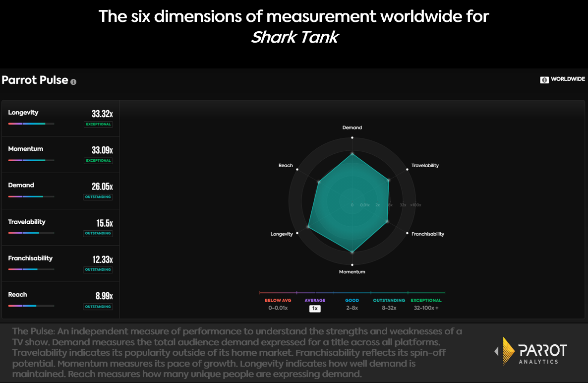Click the 33.09x Momentum value

click(x=102, y=150)
